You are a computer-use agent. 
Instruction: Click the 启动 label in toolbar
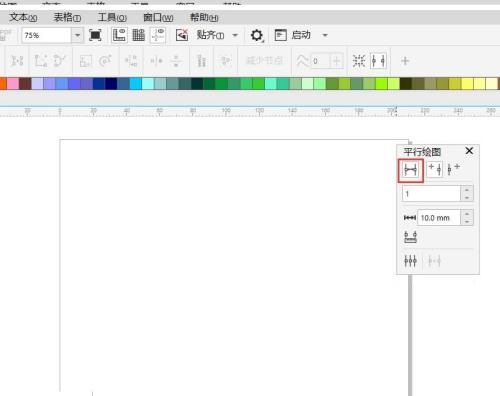coord(301,35)
